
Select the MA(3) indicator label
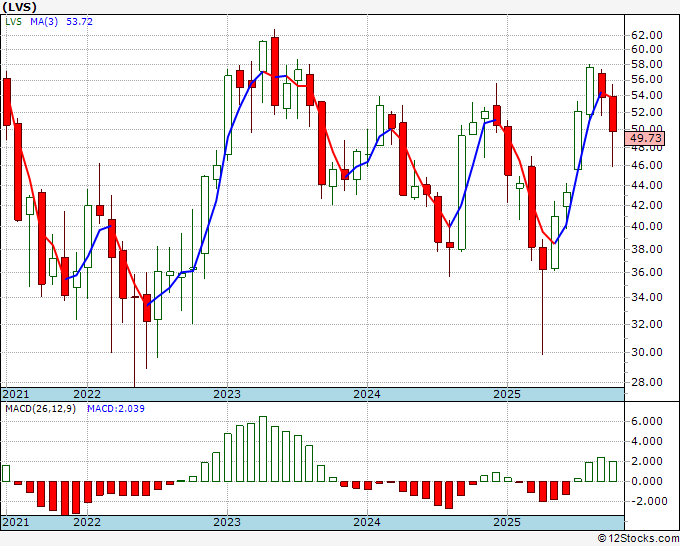[x=44, y=22]
